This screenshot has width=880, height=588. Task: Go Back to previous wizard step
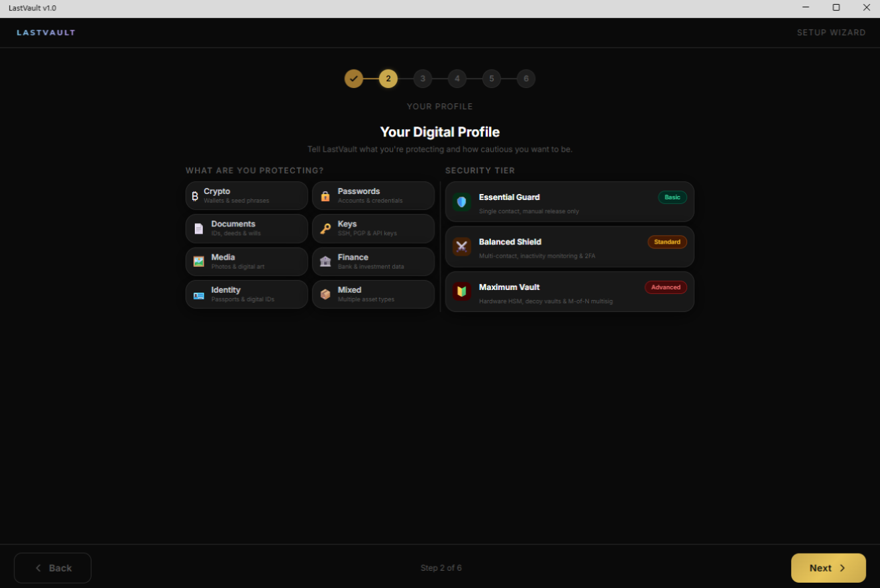click(x=52, y=568)
